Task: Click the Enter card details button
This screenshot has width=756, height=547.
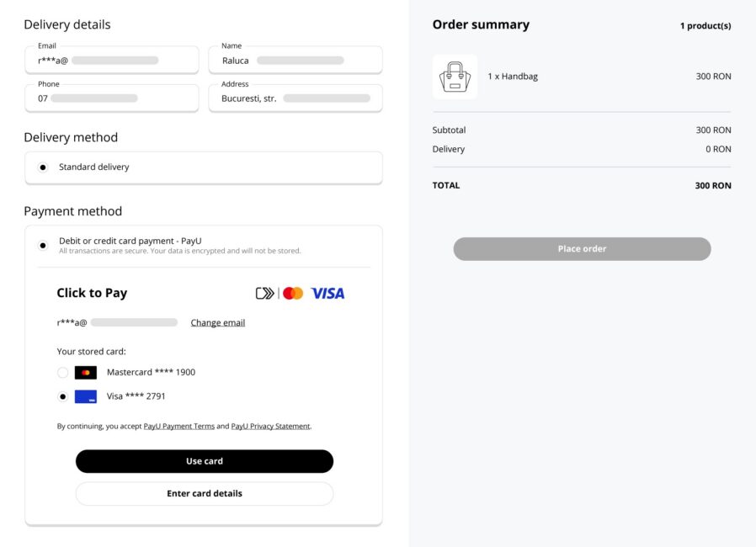Action: click(205, 493)
